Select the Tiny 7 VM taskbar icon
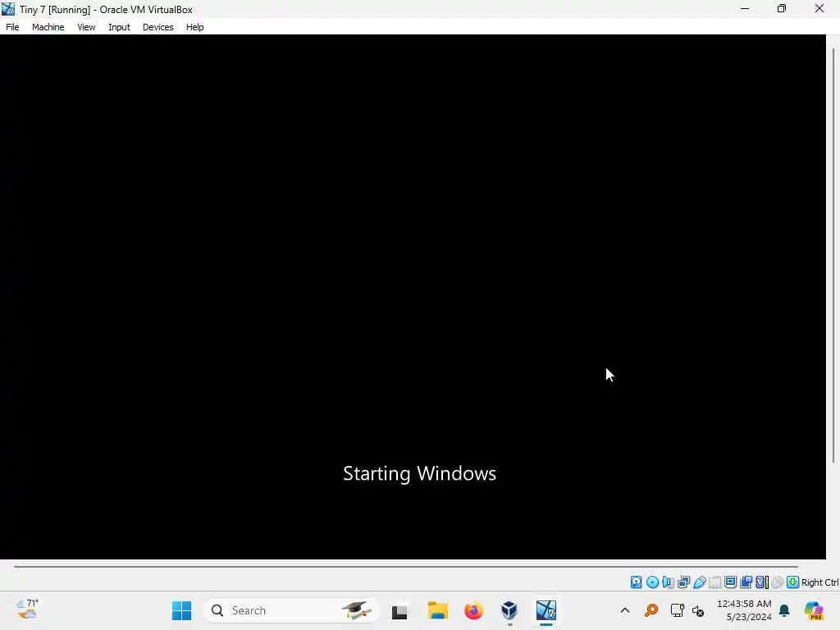The image size is (840, 630). coord(546,610)
